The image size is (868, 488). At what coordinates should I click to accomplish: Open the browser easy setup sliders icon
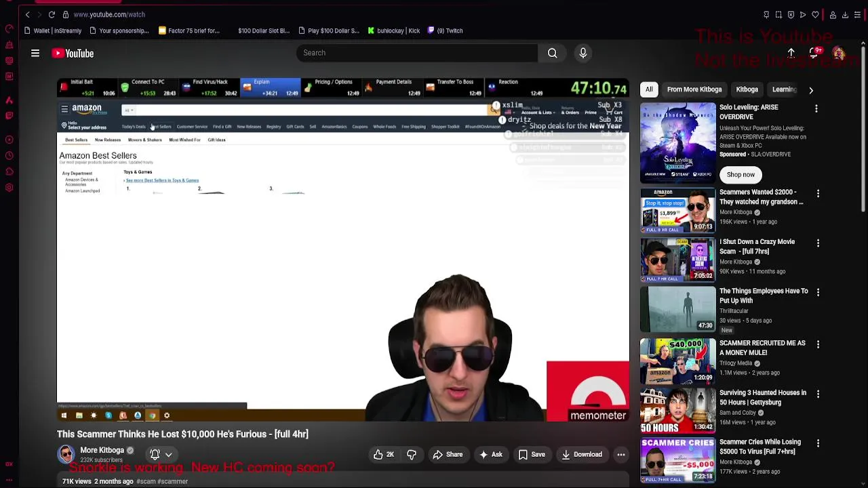click(x=857, y=14)
